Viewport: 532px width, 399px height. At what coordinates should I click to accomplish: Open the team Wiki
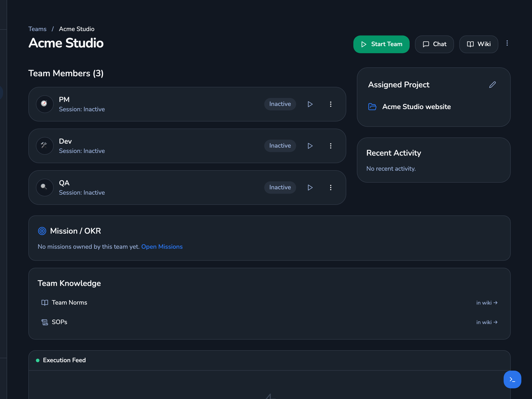pyautogui.click(x=478, y=44)
